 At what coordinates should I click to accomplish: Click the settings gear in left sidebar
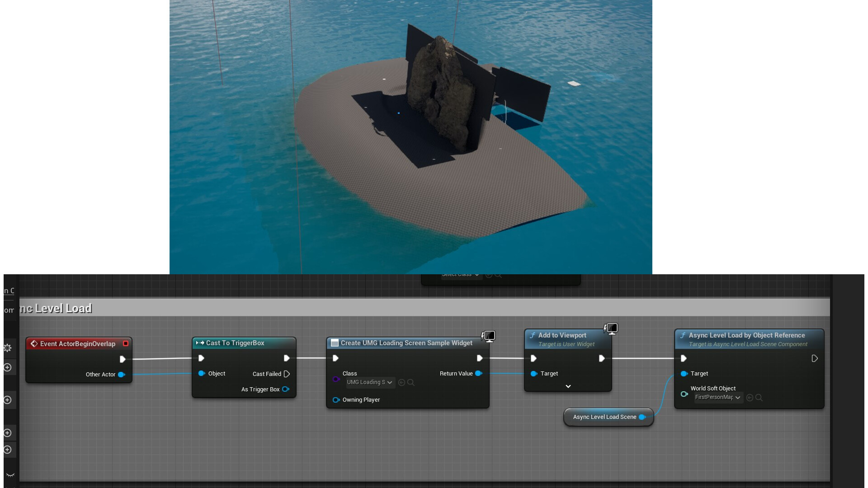8,348
